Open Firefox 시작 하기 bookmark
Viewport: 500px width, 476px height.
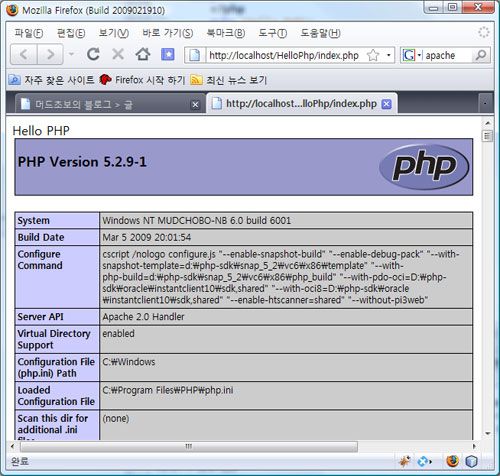tap(142, 80)
